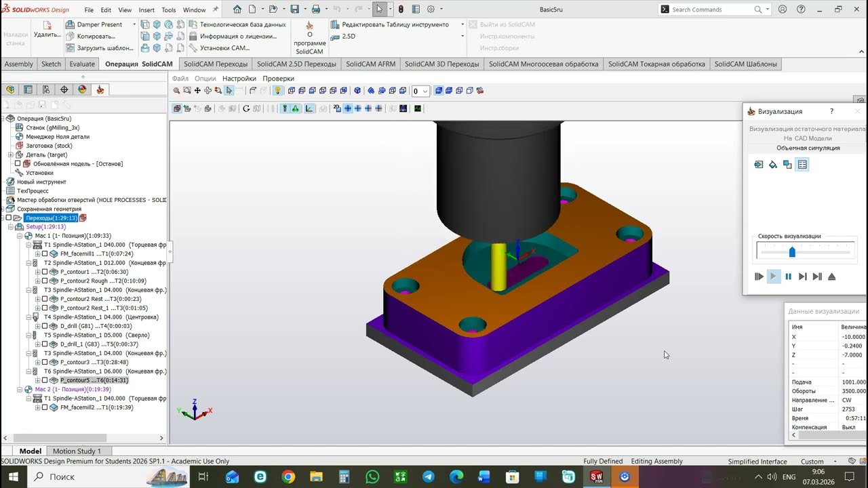The height and width of the screenshot is (488, 868).
Task: Select the На CAD Модели mode
Action: point(808,138)
